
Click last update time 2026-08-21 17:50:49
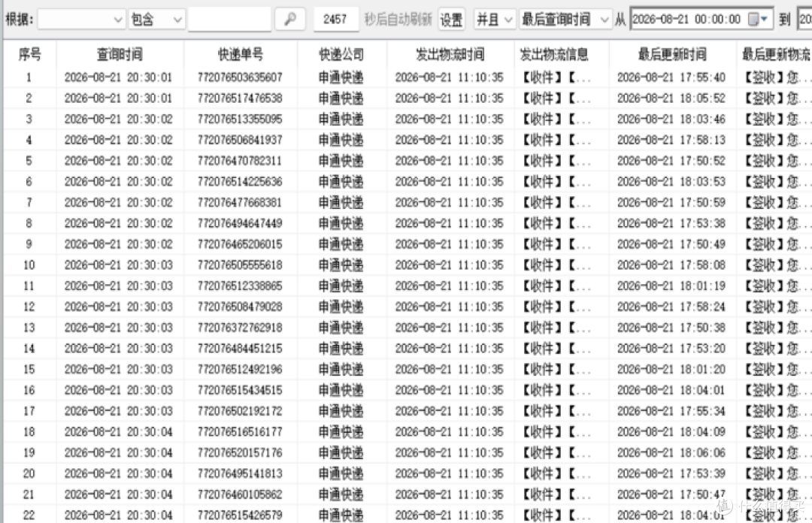coord(671,244)
